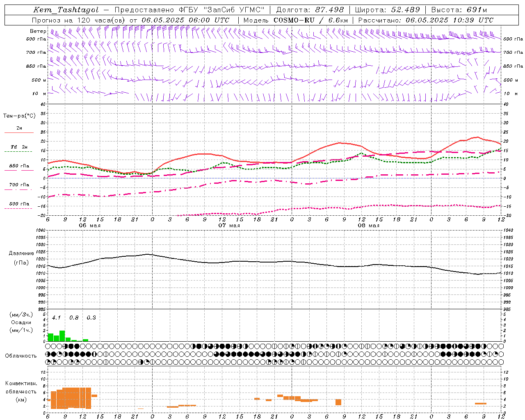
Task: Select the Давление pressure axis label
Action: (21, 253)
